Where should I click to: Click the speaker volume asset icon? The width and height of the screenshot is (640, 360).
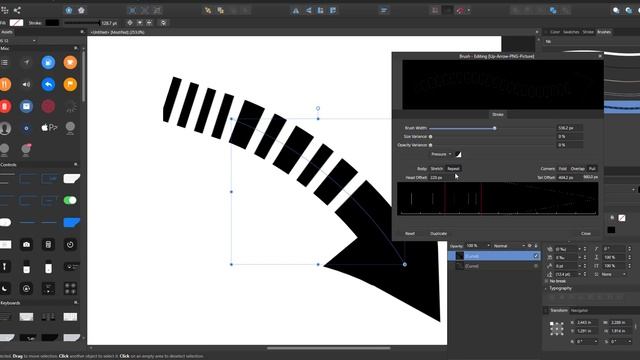pos(26,84)
